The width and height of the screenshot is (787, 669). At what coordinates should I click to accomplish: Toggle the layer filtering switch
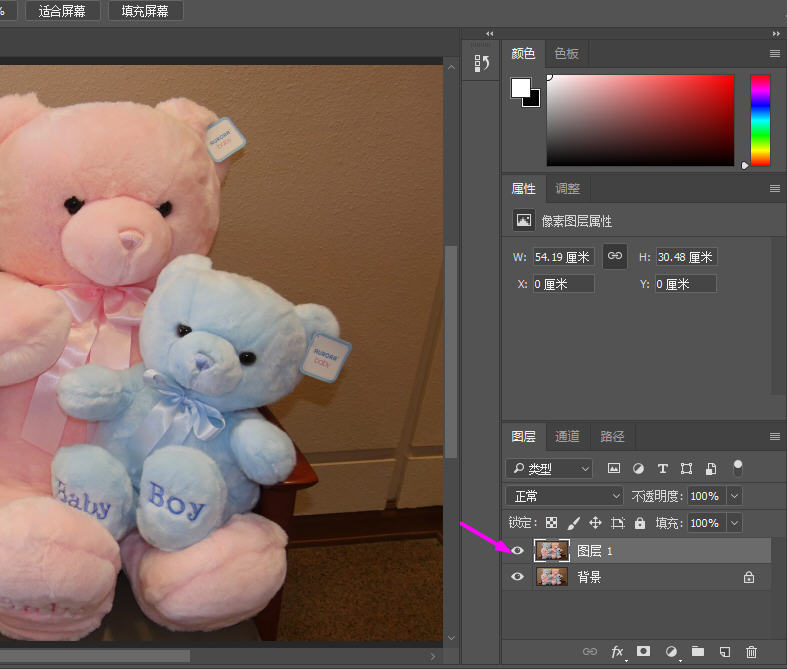tap(738, 467)
